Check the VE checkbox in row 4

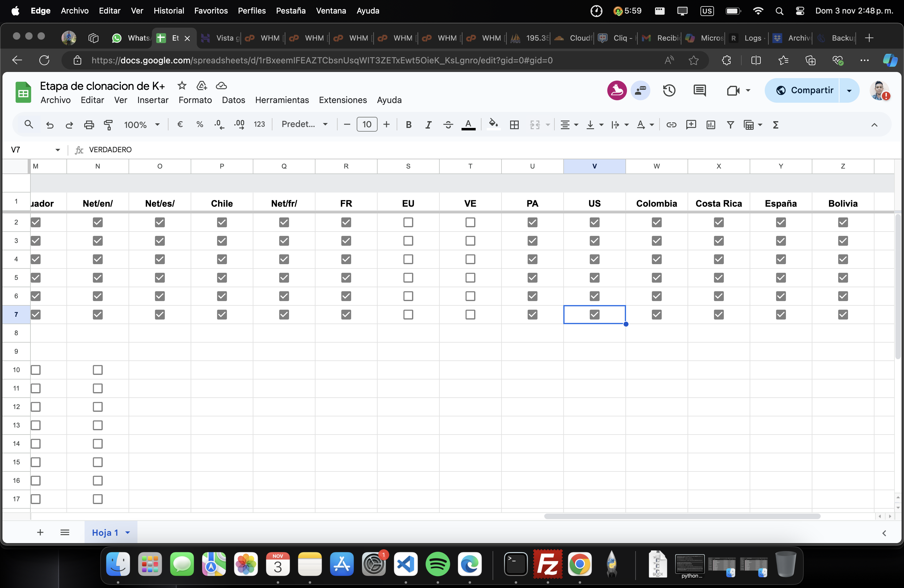click(470, 259)
